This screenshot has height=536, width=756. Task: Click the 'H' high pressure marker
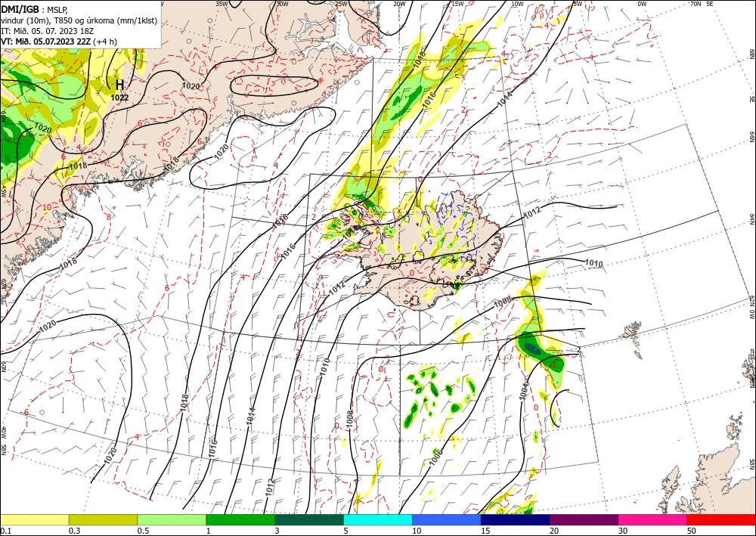(x=119, y=85)
